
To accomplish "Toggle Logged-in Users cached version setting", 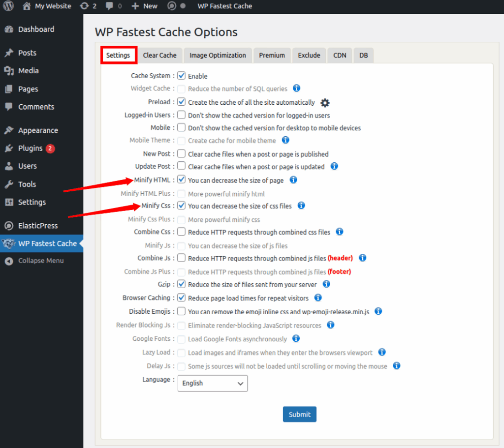I will click(x=181, y=115).
